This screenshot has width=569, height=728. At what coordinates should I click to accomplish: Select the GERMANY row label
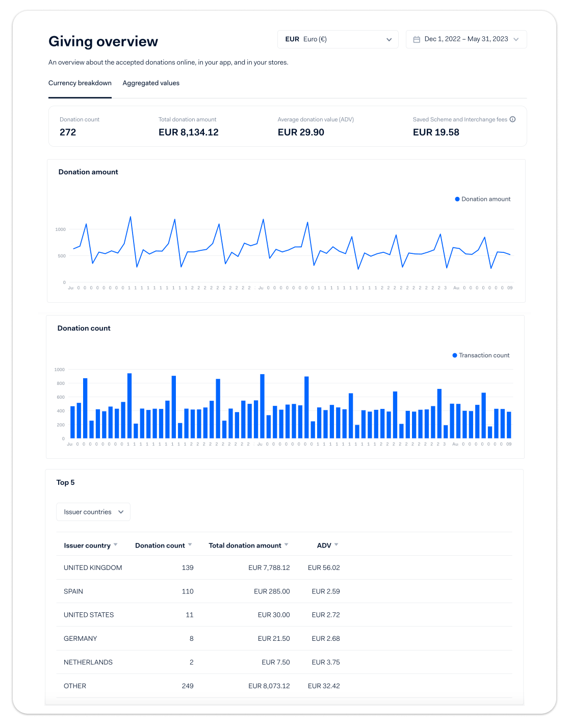click(x=80, y=638)
